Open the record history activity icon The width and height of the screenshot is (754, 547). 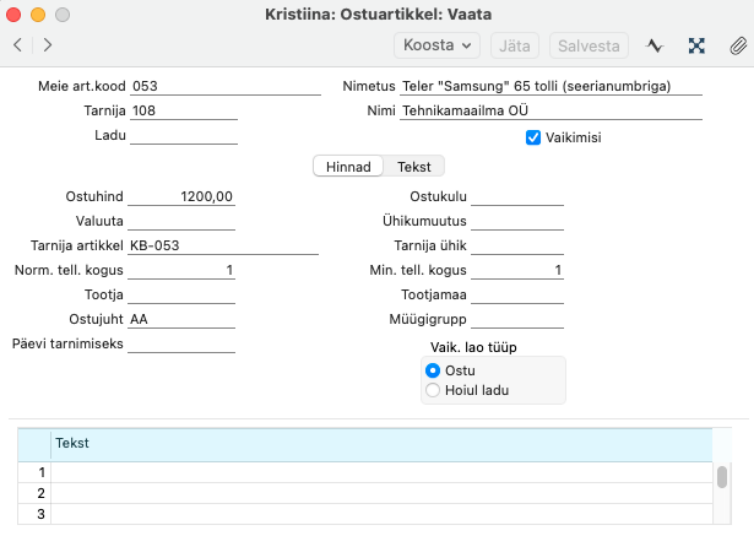point(654,46)
